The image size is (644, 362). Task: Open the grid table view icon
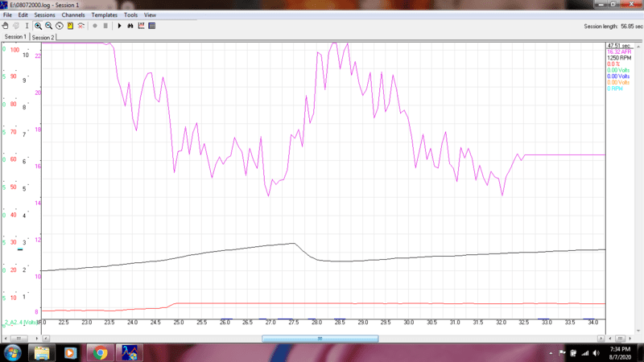152,26
